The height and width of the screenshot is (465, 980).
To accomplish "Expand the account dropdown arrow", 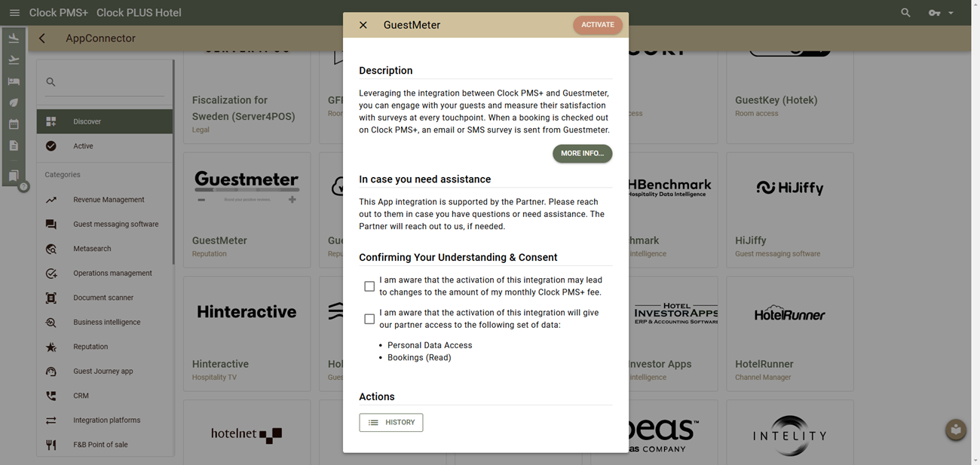I will tap(951, 13).
